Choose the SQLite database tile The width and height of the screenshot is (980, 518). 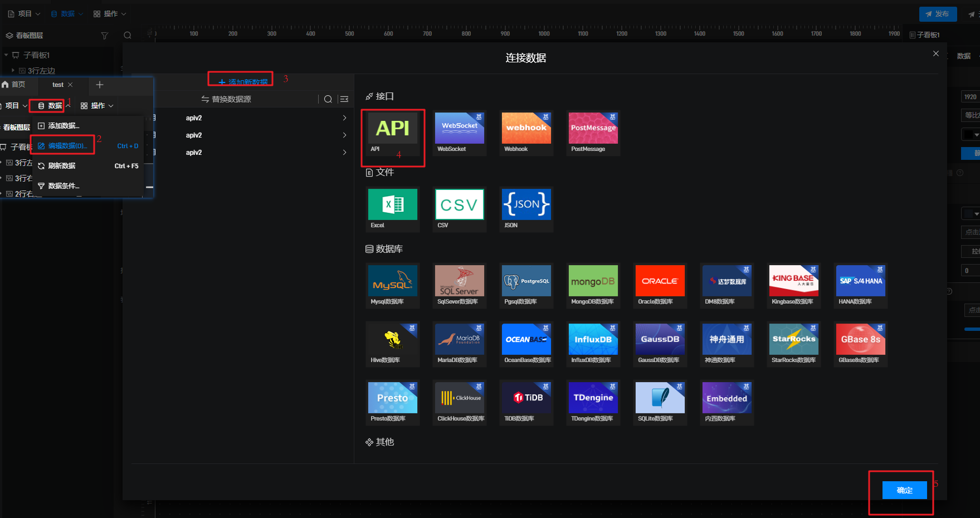click(x=660, y=403)
